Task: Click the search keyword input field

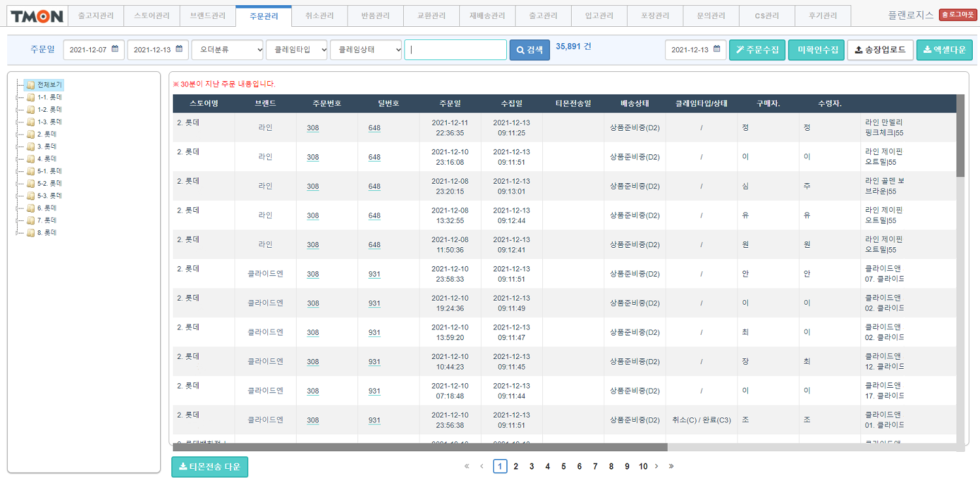Action: pyautogui.click(x=455, y=50)
